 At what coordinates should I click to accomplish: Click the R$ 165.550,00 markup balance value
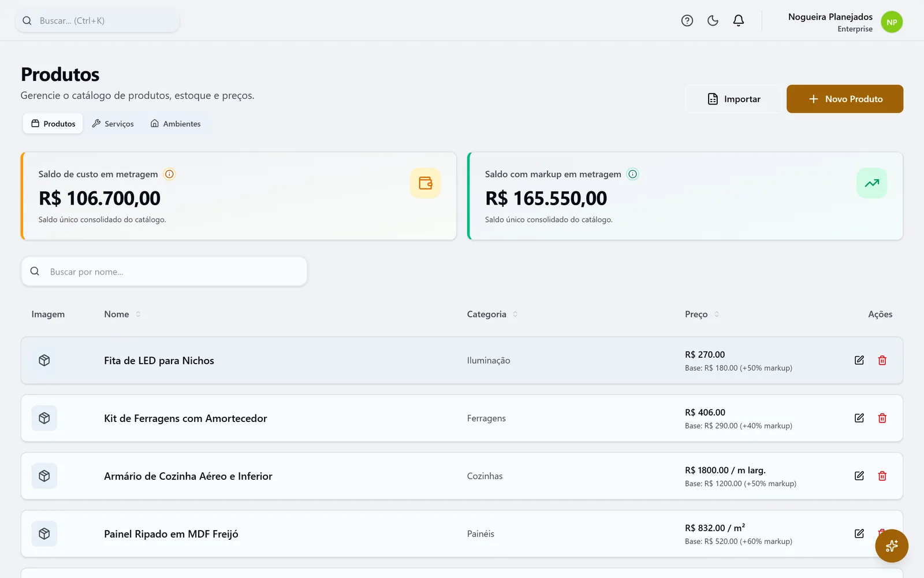tap(546, 198)
